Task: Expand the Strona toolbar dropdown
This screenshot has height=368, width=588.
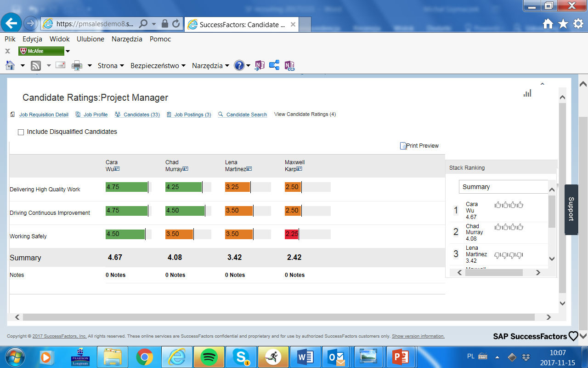Action: coord(111,66)
